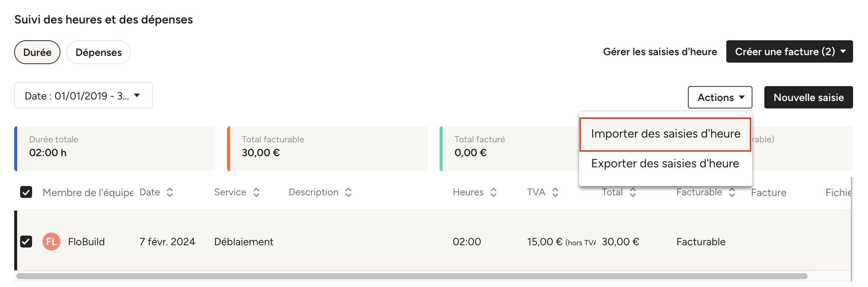
Task: Click the horizontal table scrollbar
Action: tap(412, 276)
